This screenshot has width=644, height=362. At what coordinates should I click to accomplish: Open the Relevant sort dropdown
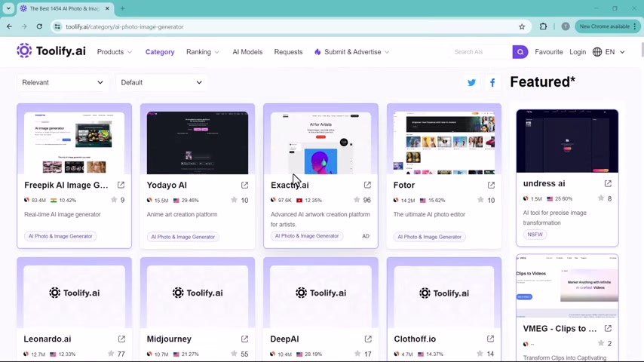(x=63, y=83)
